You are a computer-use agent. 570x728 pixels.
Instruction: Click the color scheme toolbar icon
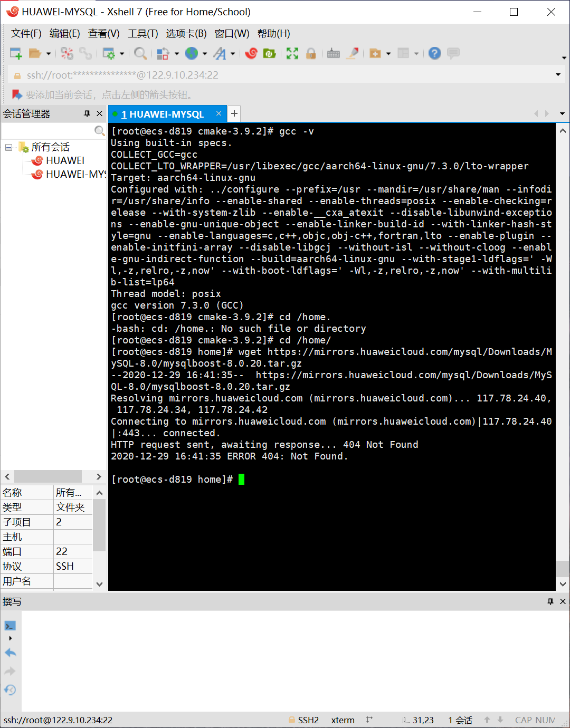(163, 53)
